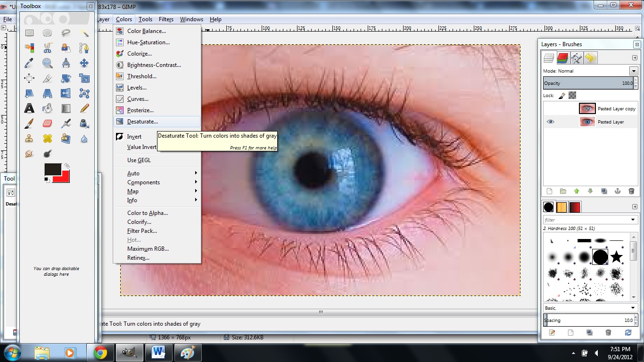Select the Move tool
The width and height of the screenshot is (644, 362).
pyautogui.click(x=84, y=63)
